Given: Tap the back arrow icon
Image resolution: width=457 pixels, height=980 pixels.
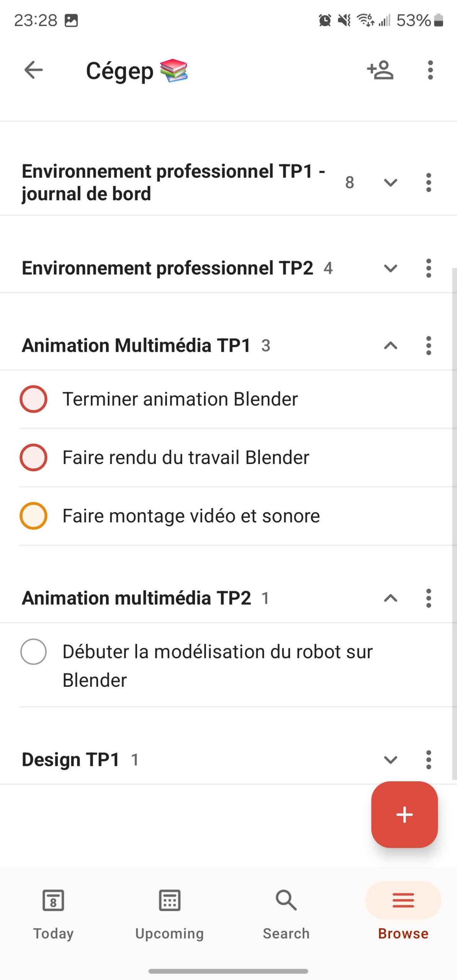Looking at the screenshot, I should [x=33, y=70].
